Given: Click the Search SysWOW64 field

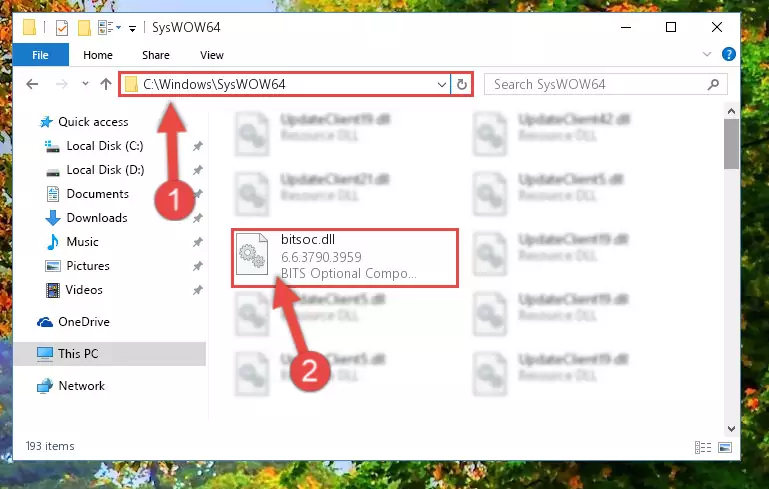Looking at the screenshot, I should (x=605, y=84).
